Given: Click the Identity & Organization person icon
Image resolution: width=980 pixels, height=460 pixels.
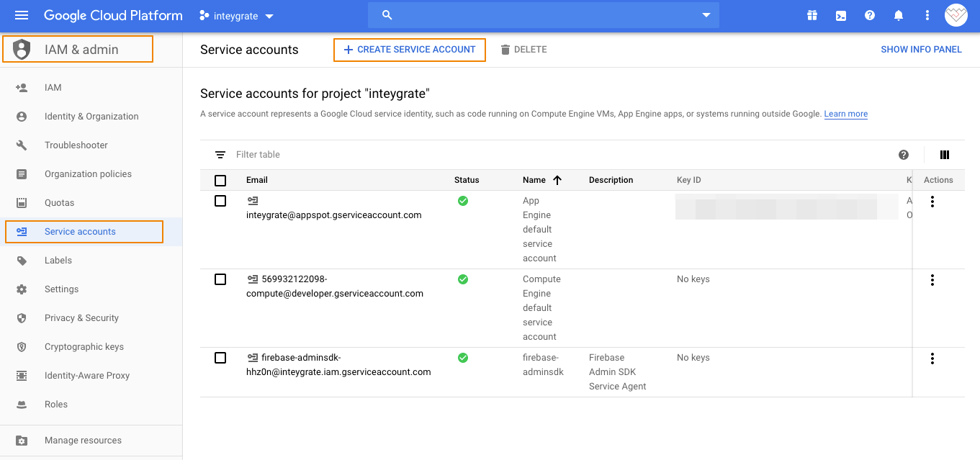Looking at the screenshot, I should point(22,116).
